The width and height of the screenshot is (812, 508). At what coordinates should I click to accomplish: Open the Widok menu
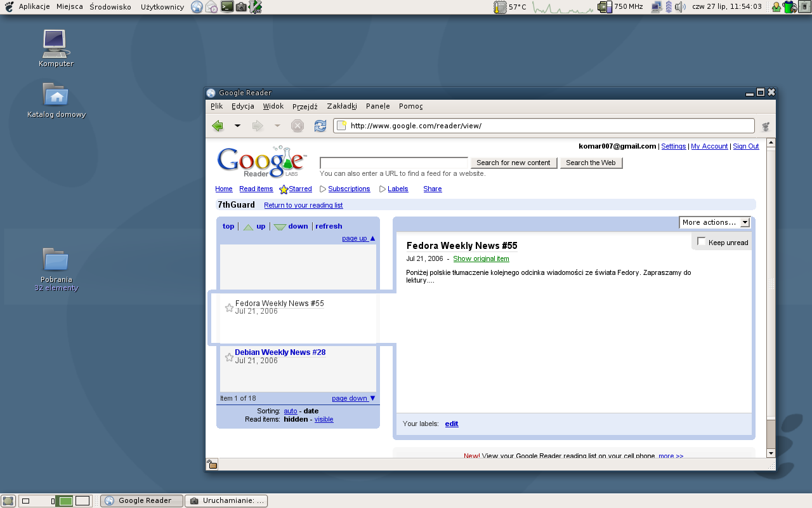click(x=273, y=106)
